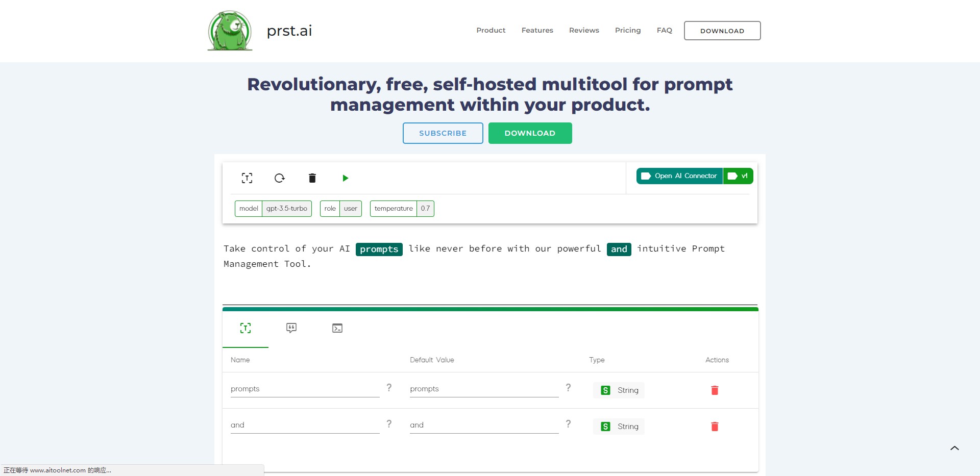Click the trash icon to clear the prompt
Screen dimensions: 980x476
coord(312,178)
